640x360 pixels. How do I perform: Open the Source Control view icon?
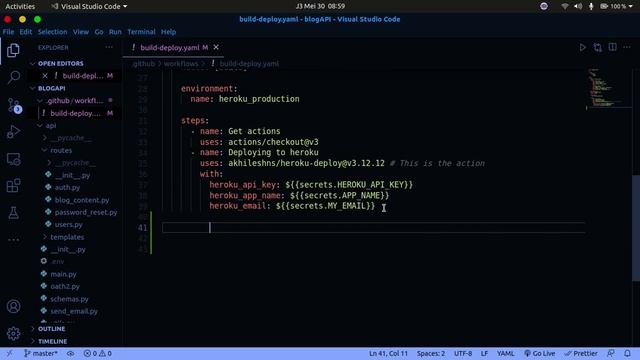click(x=14, y=105)
